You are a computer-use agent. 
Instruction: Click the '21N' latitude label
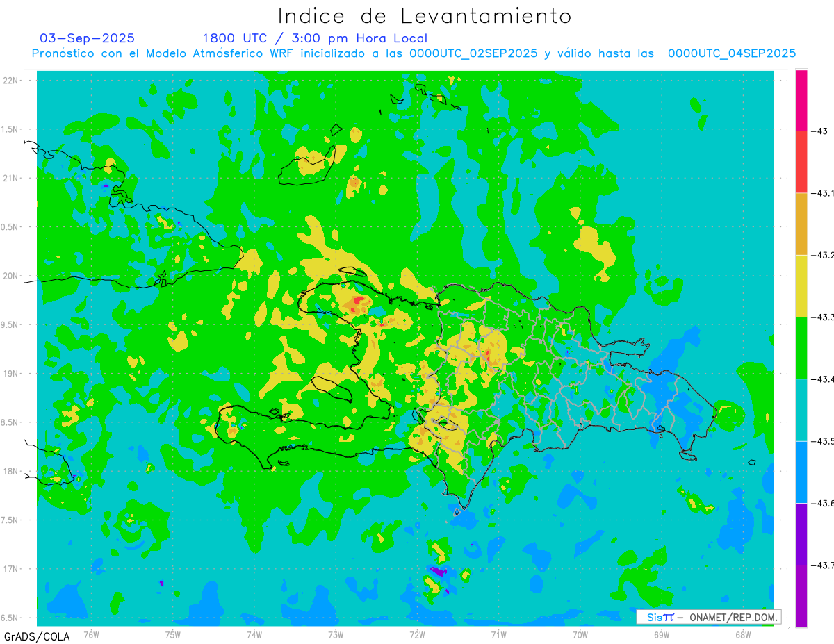(11, 178)
